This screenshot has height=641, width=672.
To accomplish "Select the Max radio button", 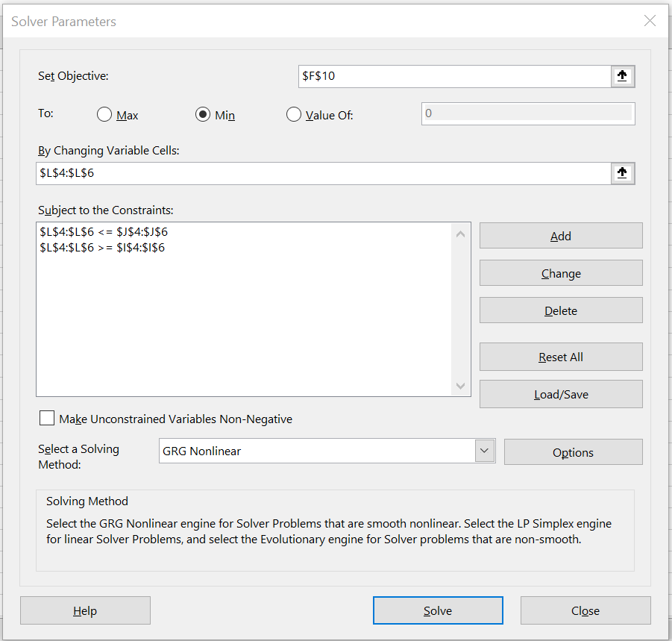I will (x=104, y=114).
